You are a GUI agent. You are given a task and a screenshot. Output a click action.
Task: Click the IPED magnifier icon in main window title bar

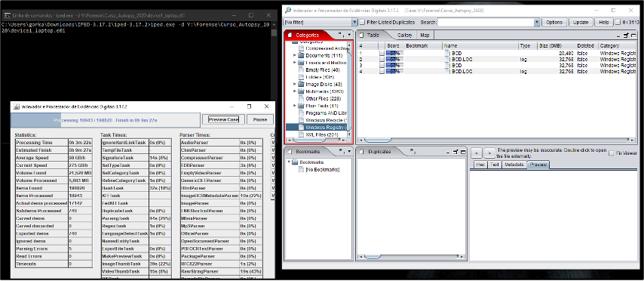click(288, 10)
